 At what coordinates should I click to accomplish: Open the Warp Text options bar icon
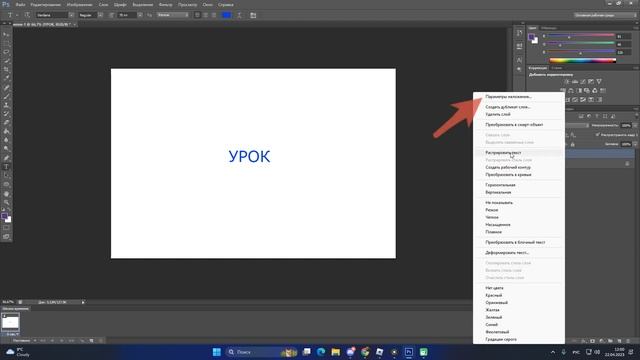click(x=239, y=15)
